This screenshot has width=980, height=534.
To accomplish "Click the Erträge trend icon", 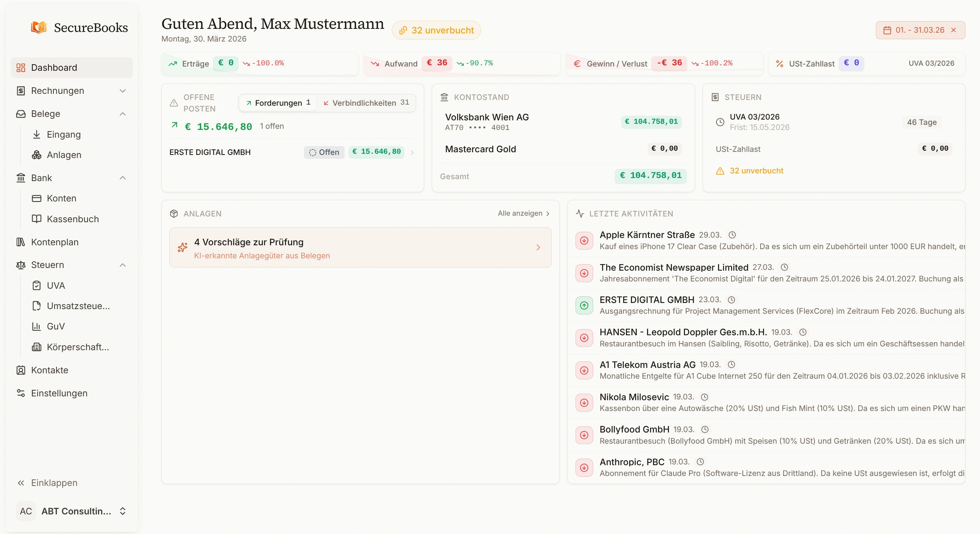I will click(x=173, y=64).
